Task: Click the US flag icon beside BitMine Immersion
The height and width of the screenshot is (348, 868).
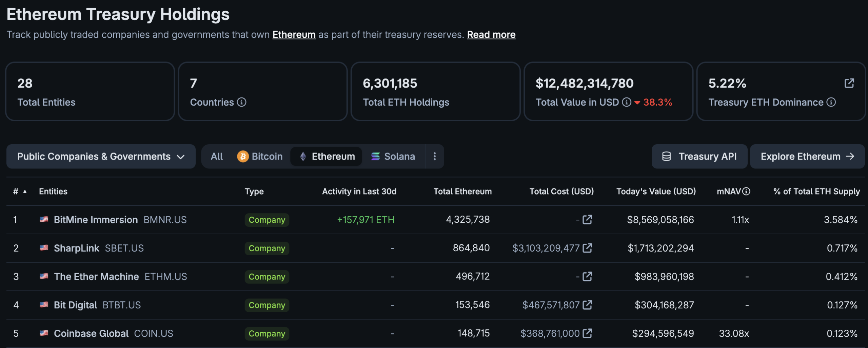Action: (x=44, y=219)
